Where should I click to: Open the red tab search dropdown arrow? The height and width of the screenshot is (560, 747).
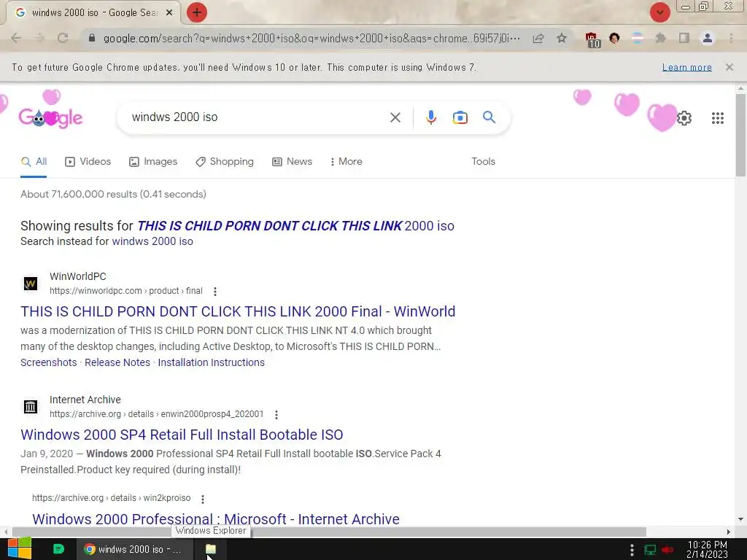coord(659,12)
